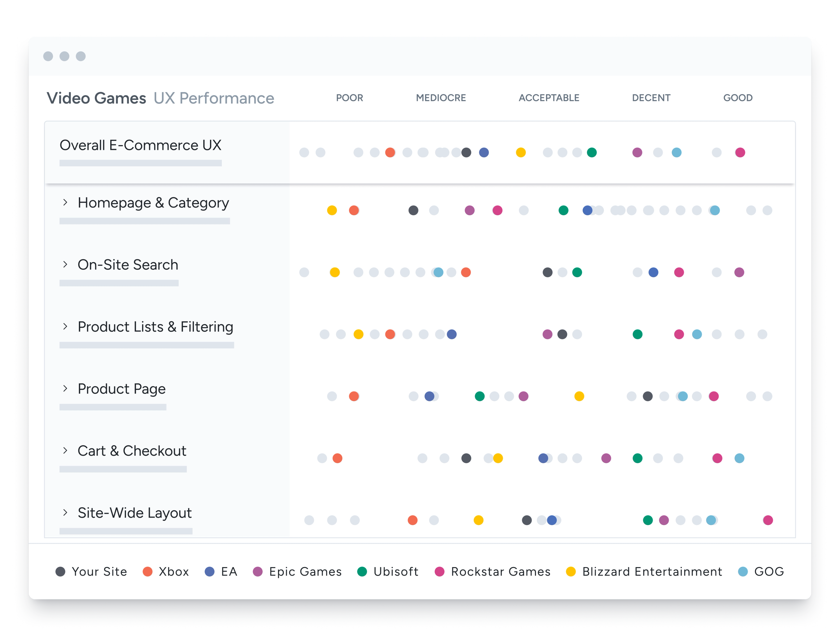
Task: Select Ubisoft legend entry
Action: tap(395, 571)
